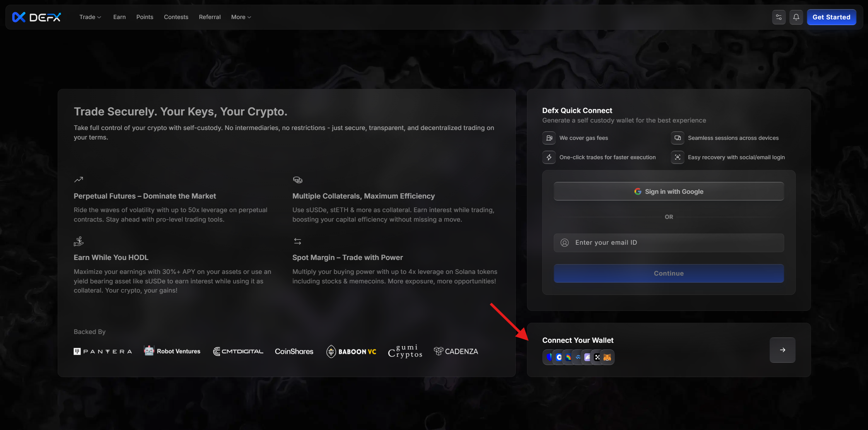The height and width of the screenshot is (430, 868).
Task: Click the Baboon VC logo
Action: point(351,351)
